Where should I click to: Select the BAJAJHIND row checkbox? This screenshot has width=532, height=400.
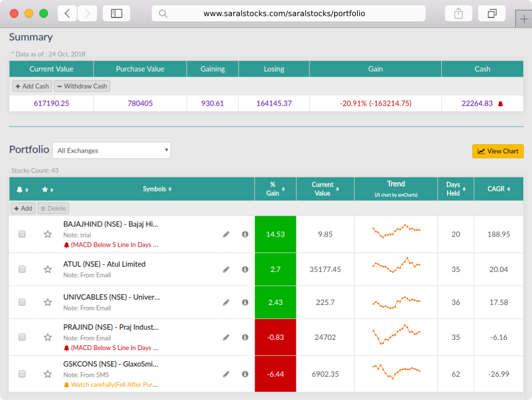22,234
